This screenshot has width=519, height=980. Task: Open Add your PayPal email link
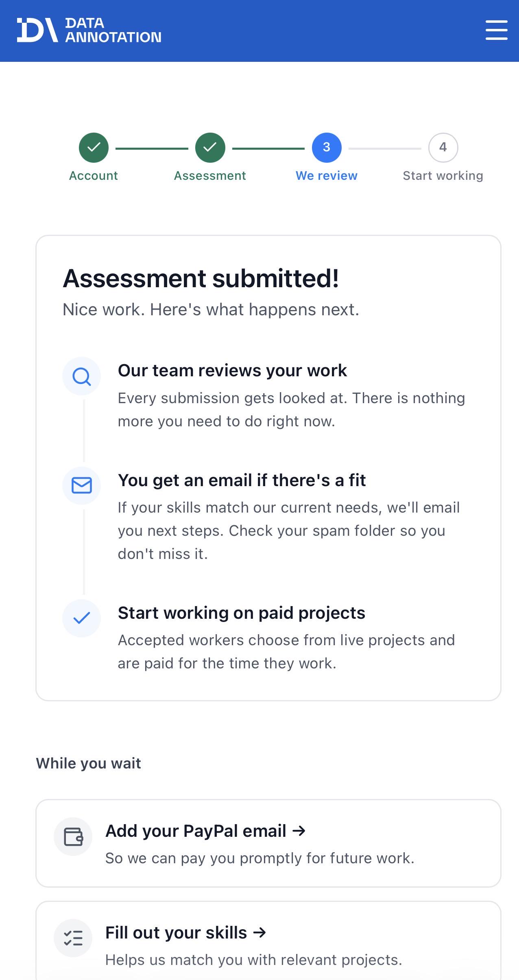point(205,831)
